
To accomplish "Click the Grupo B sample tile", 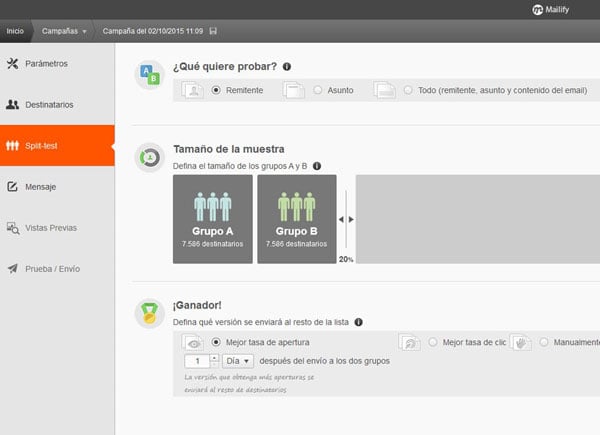I will point(297,219).
